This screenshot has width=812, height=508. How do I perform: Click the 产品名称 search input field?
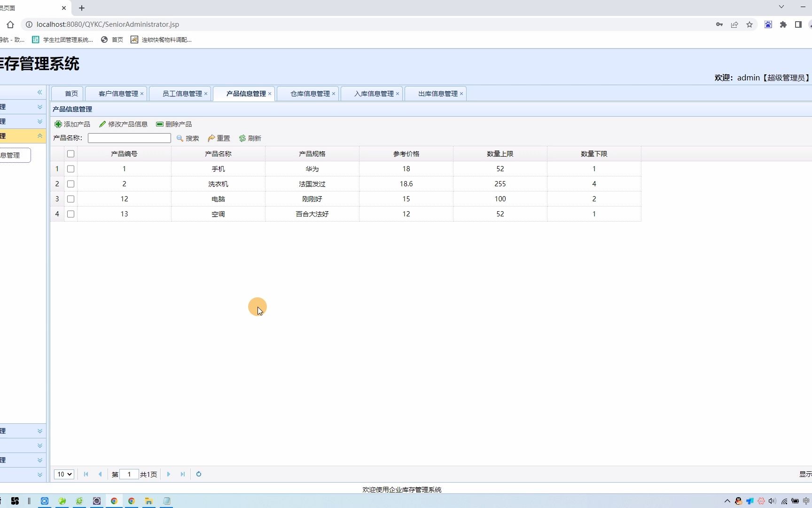tap(129, 138)
